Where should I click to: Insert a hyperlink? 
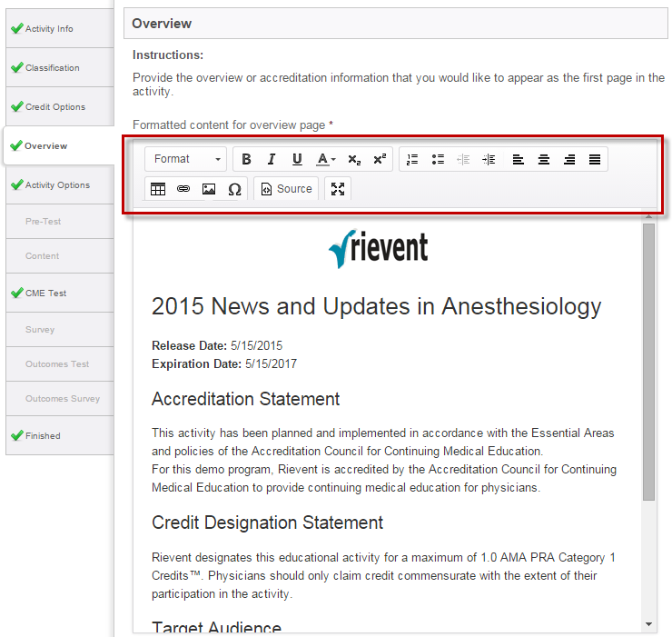pos(183,189)
